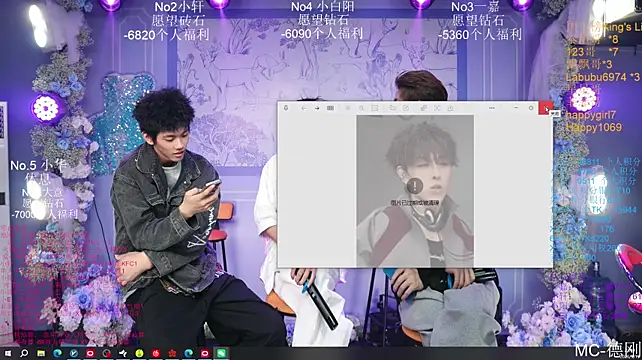642x360 pixels.
Task: Open the Windows Start menu
Action: [8, 353]
